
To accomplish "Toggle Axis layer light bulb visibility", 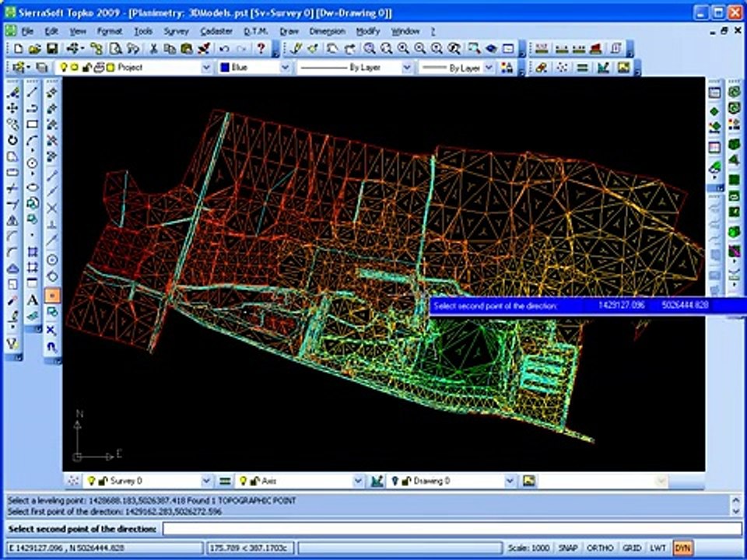I will coord(243,481).
